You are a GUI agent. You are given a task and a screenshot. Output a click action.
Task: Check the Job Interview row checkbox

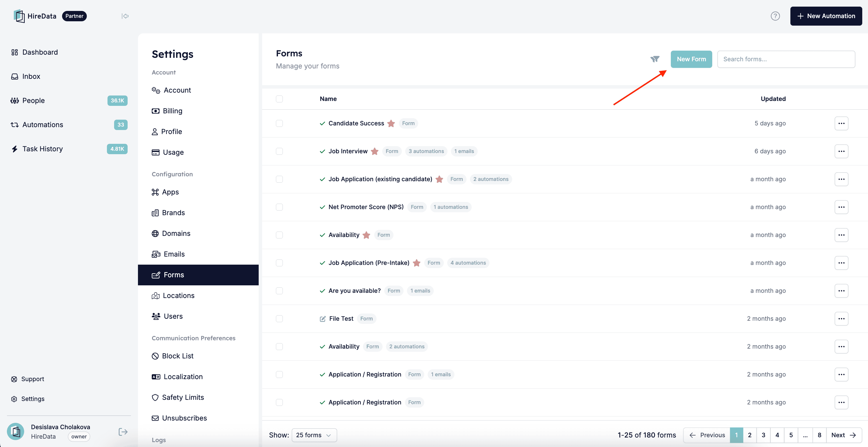(x=279, y=151)
